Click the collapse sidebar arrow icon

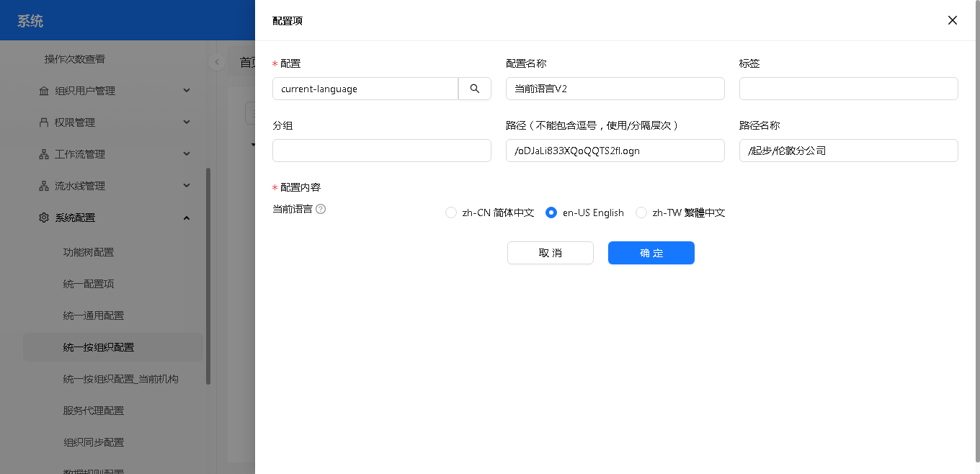(216, 62)
